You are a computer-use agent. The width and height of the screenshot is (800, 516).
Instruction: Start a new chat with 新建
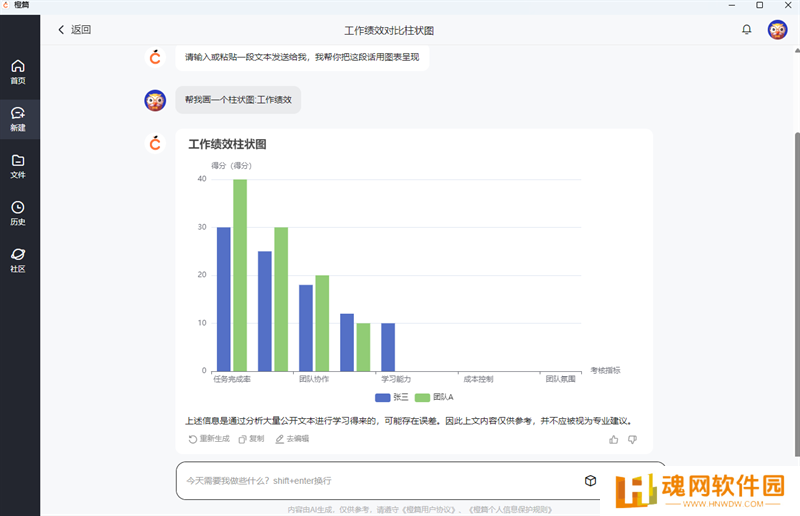18,119
